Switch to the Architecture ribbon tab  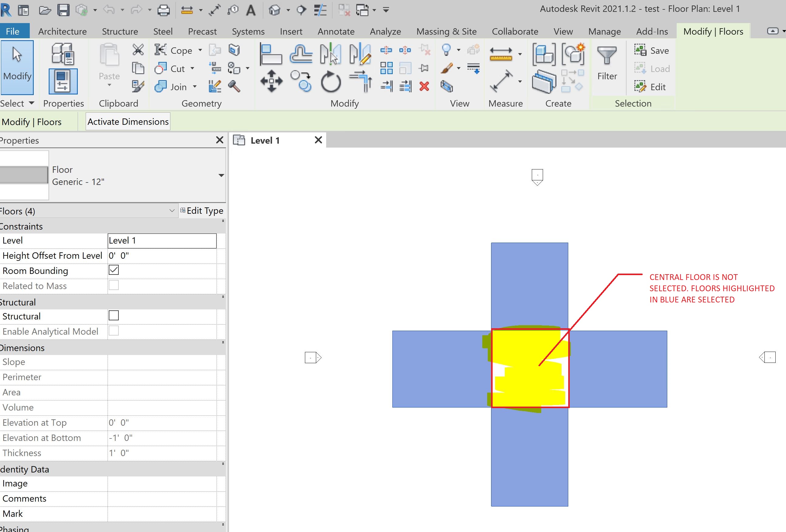pos(63,31)
